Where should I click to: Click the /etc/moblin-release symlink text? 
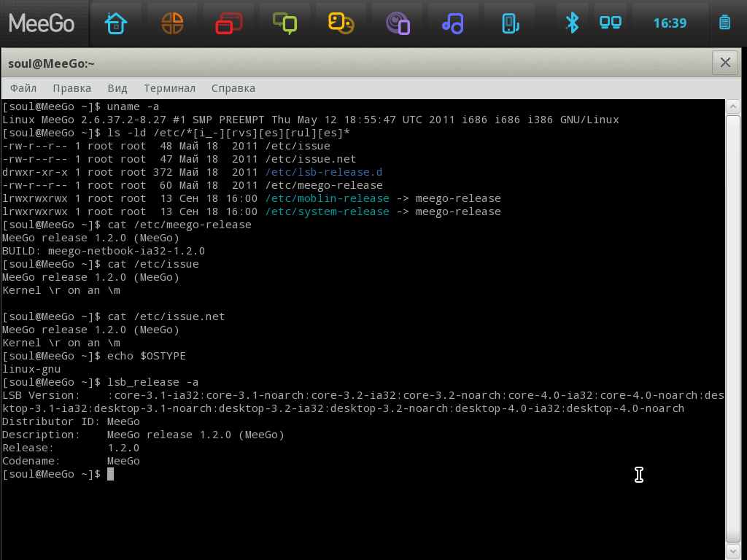pyautogui.click(x=328, y=198)
